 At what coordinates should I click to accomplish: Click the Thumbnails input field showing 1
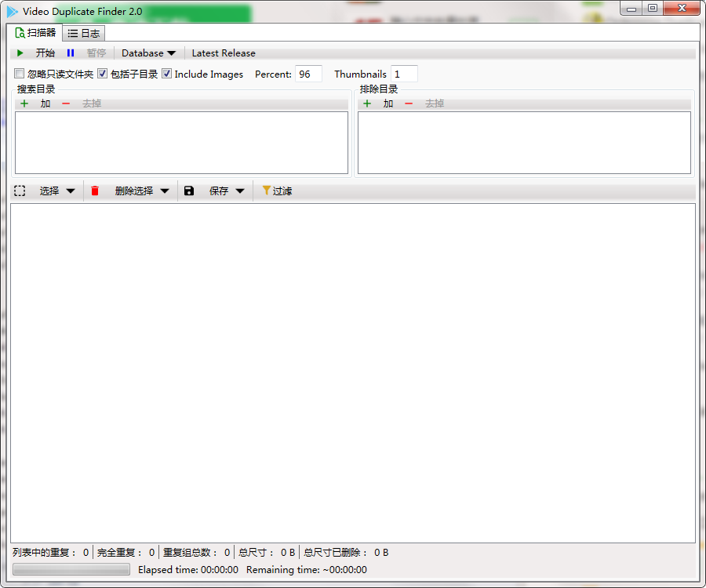click(404, 74)
